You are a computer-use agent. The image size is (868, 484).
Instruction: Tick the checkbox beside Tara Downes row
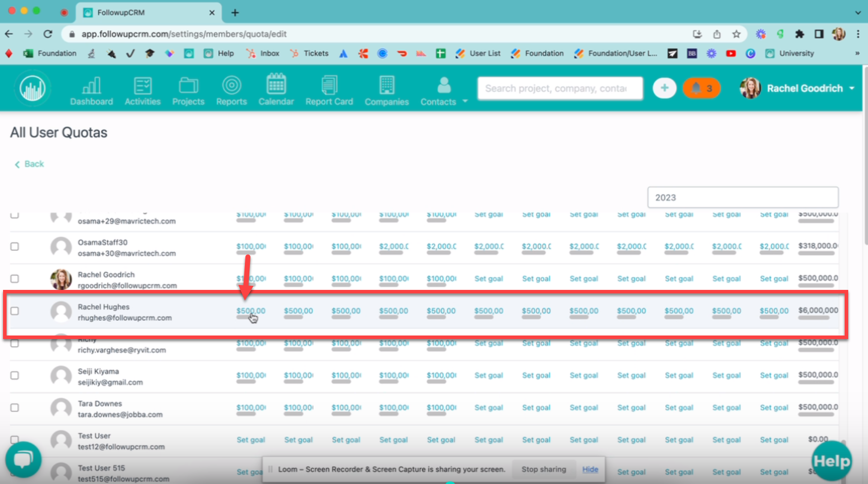coord(15,407)
